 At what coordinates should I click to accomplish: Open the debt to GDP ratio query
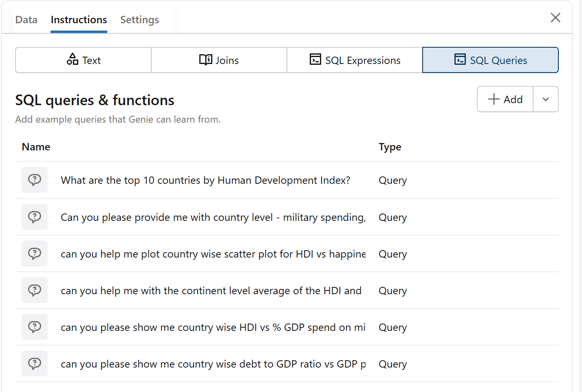pyautogui.click(x=213, y=364)
